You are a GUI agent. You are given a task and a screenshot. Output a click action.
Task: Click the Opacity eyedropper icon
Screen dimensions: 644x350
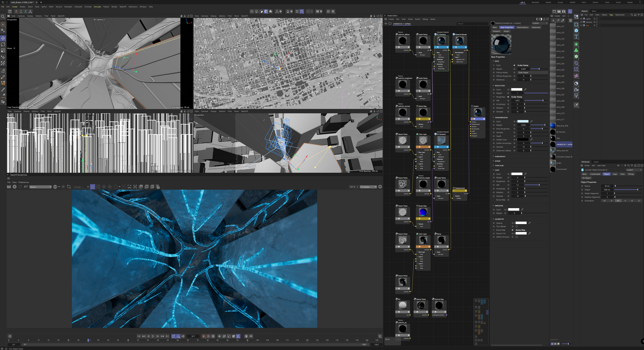click(x=529, y=223)
